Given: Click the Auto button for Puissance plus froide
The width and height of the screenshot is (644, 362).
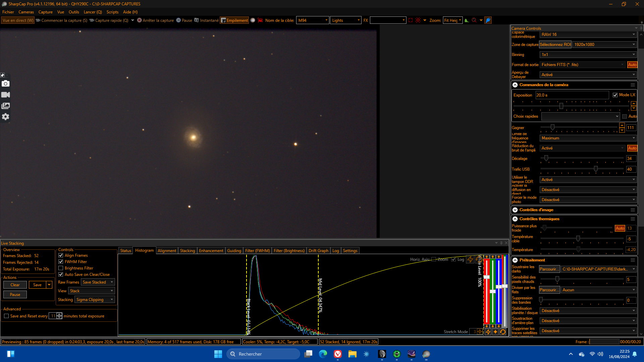Looking at the screenshot, I should [620, 228].
